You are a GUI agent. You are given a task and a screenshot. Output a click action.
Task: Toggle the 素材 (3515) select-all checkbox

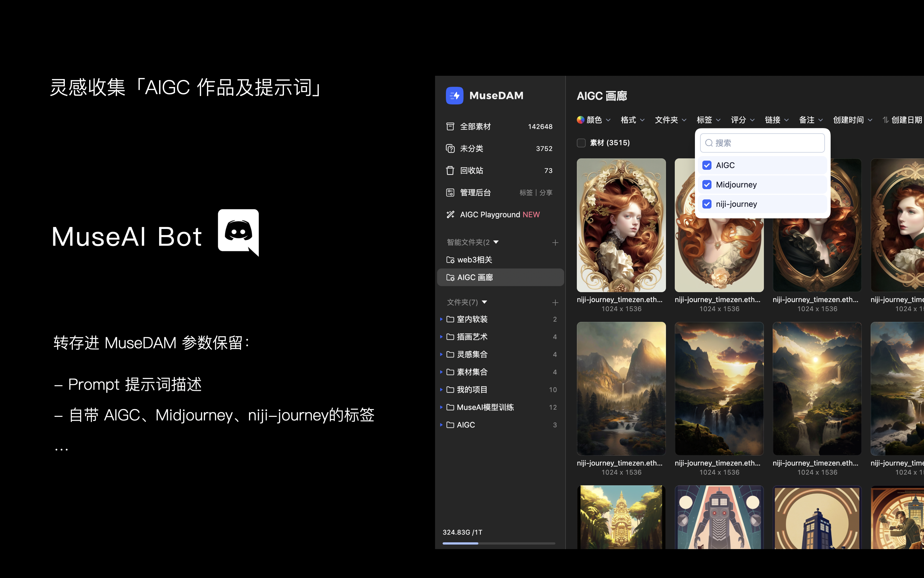pos(581,143)
